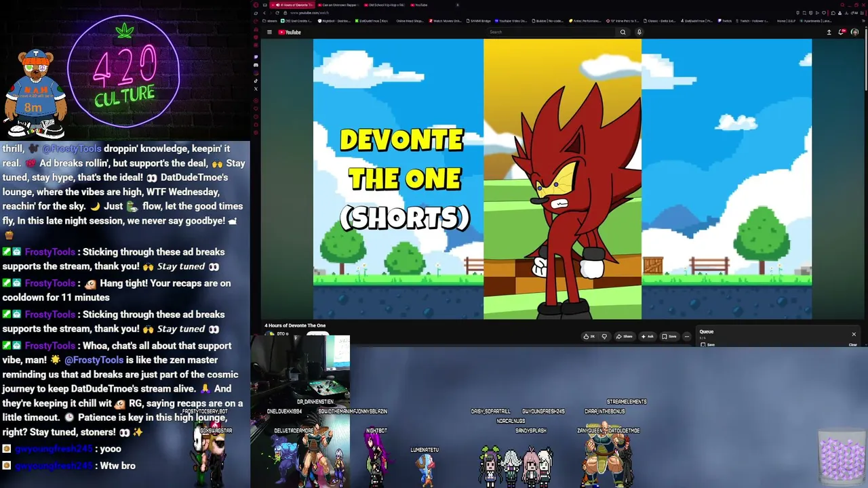Click the 'yooo' chat message

[x=111, y=449]
